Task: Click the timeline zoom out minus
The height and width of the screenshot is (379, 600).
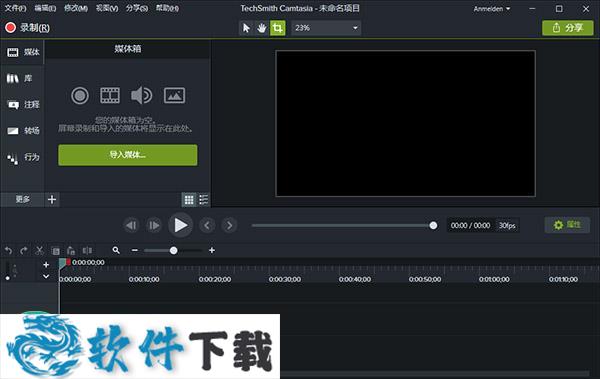Action: (135, 250)
